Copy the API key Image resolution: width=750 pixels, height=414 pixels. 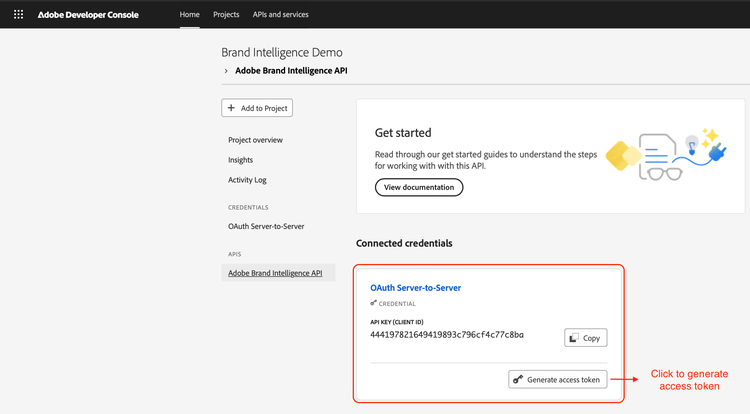585,338
